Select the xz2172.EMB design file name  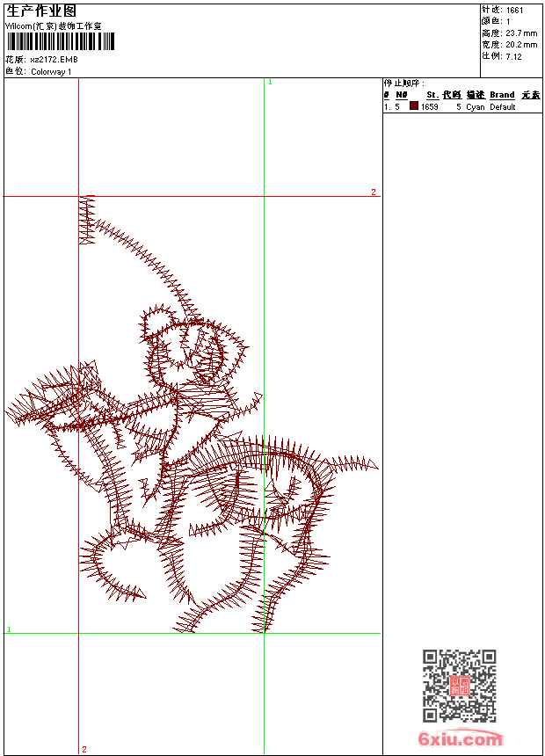54,60
